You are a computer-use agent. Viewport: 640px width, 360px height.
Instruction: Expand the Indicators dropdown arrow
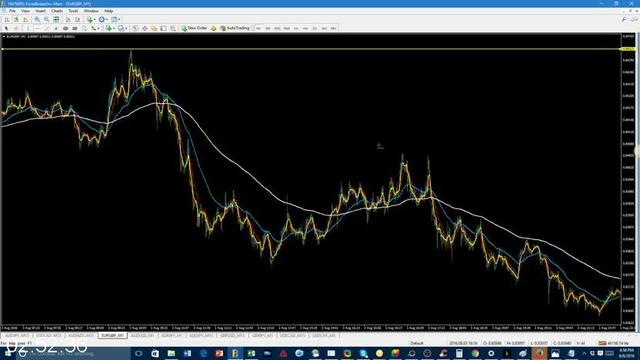(x=95, y=20)
